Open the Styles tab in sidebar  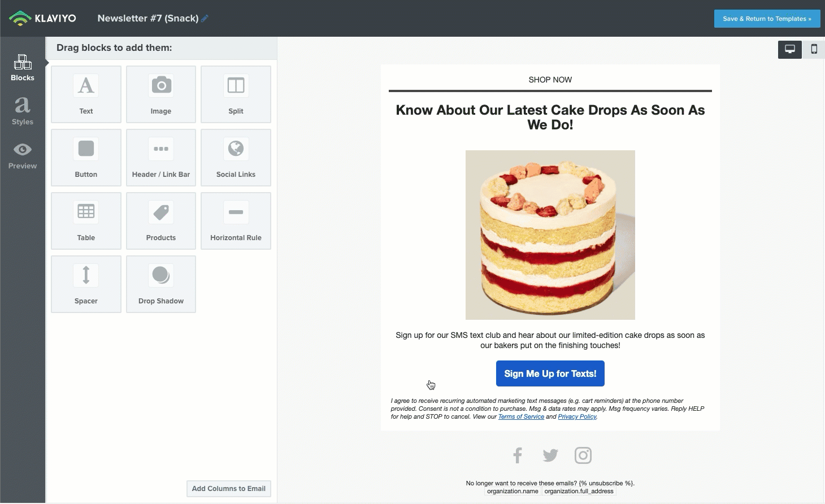(x=23, y=111)
